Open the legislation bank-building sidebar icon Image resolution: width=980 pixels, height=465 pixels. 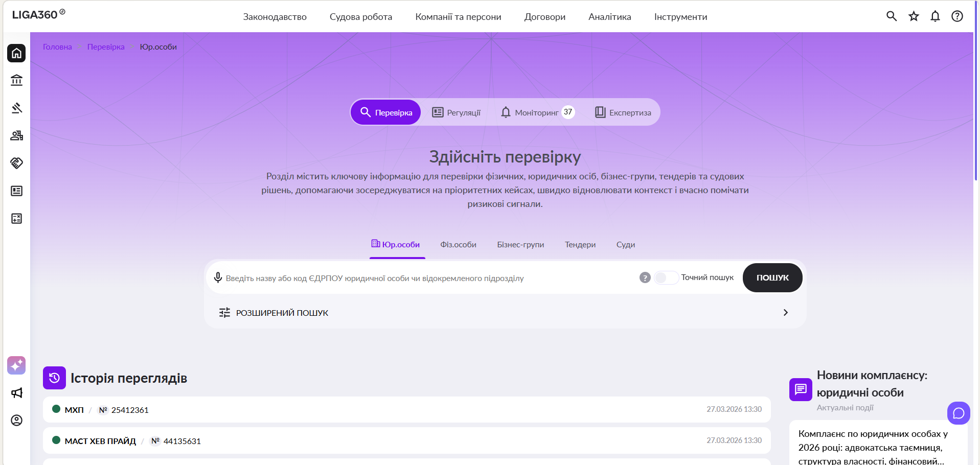[16, 80]
